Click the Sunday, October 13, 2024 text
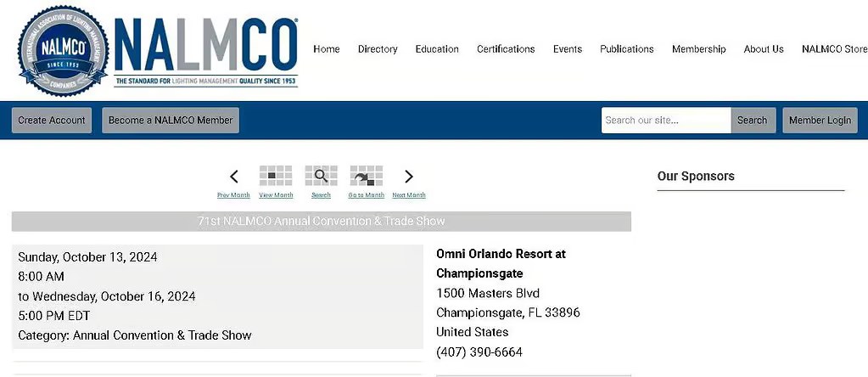Image resolution: width=868 pixels, height=377 pixels. click(x=87, y=257)
